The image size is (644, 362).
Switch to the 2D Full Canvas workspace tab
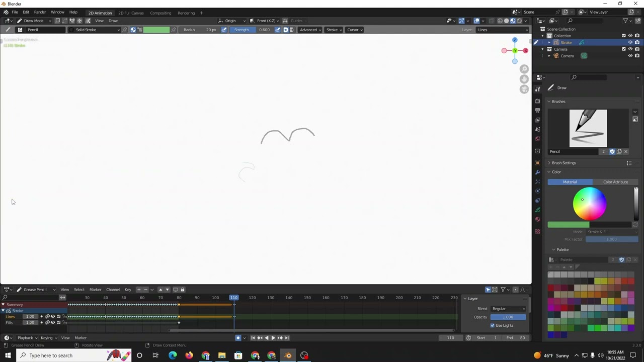point(131,13)
